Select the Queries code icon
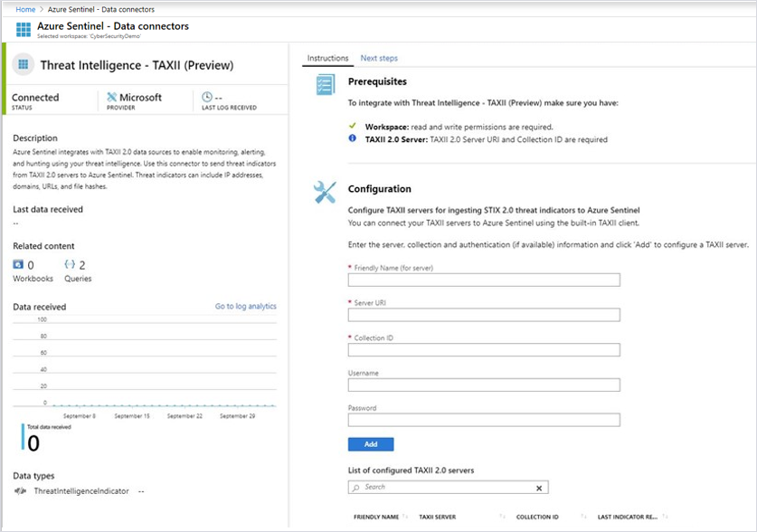Viewport: 757px width, 532px height. pyautogui.click(x=67, y=263)
